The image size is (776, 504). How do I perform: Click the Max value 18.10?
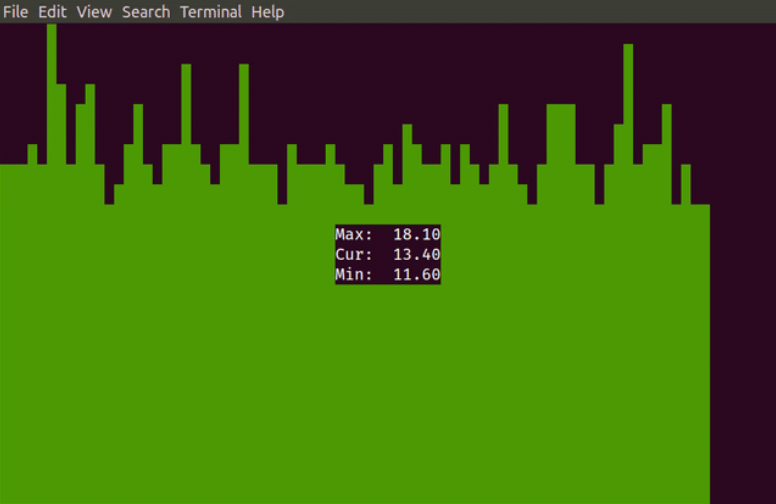416,234
